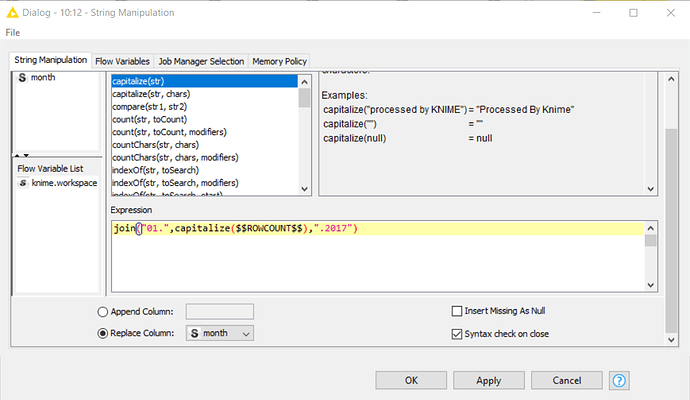Click dialog main scrollbar down arrow

click(x=671, y=339)
